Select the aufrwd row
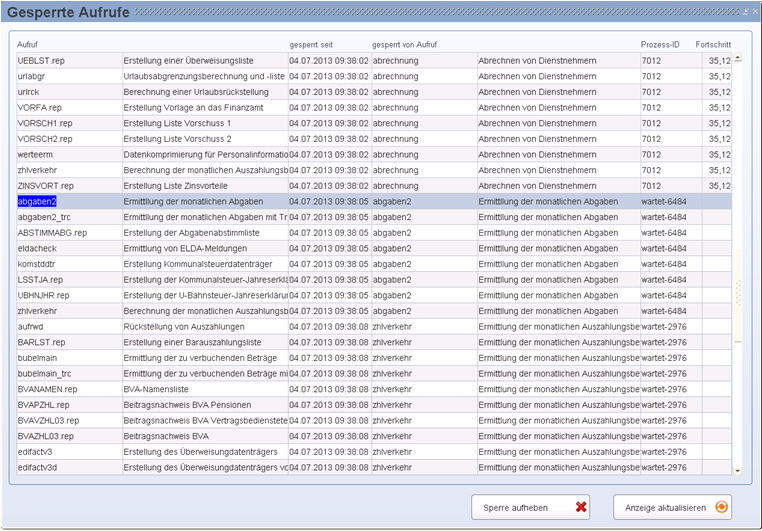 (x=374, y=326)
